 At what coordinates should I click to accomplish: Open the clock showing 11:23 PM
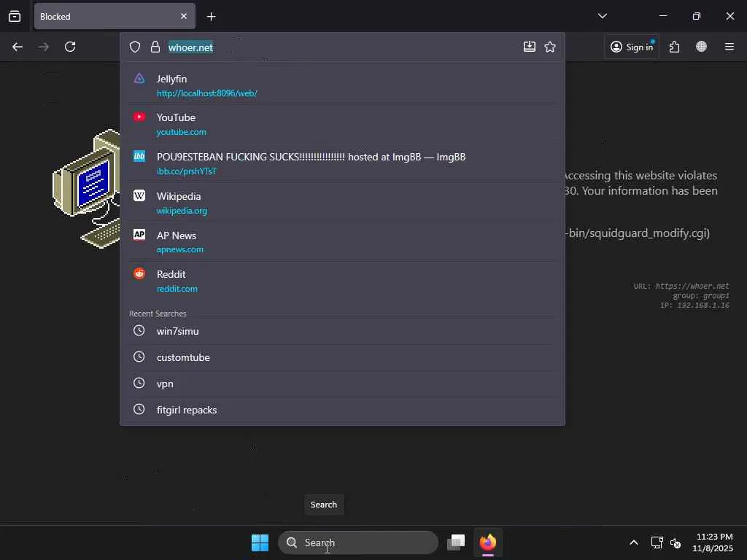coord(713,542)
